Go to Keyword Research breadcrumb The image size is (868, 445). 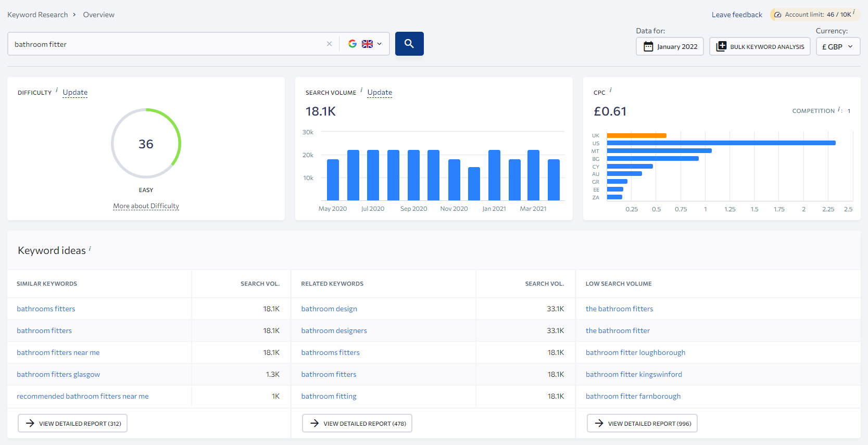coord(37,15)
